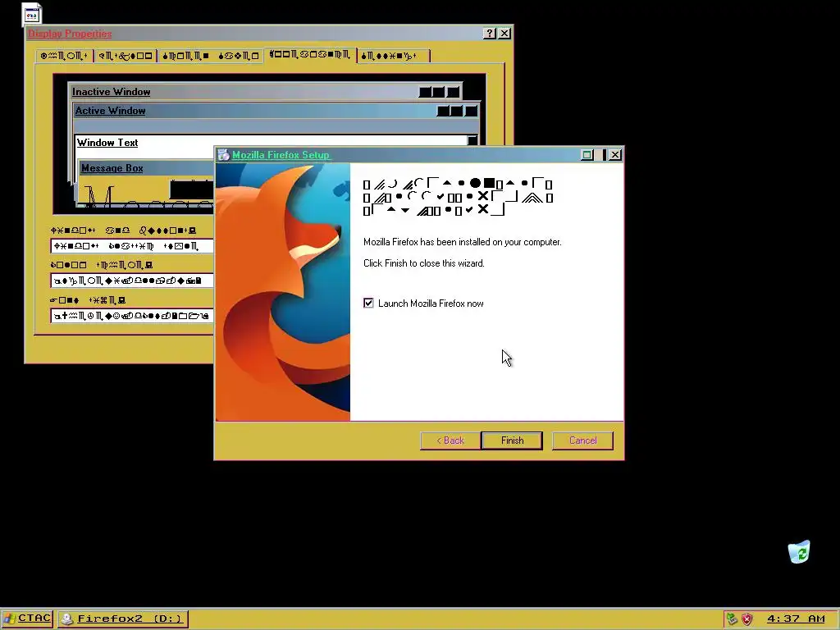
Task: Click the Mozilla Firefox Setup title text
Action: [281, 155]
